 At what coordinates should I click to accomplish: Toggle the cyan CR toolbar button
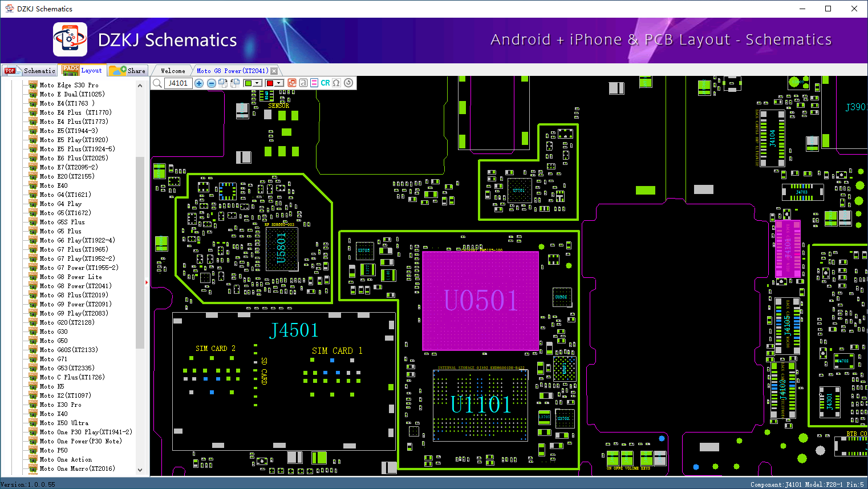coord(325,83)
